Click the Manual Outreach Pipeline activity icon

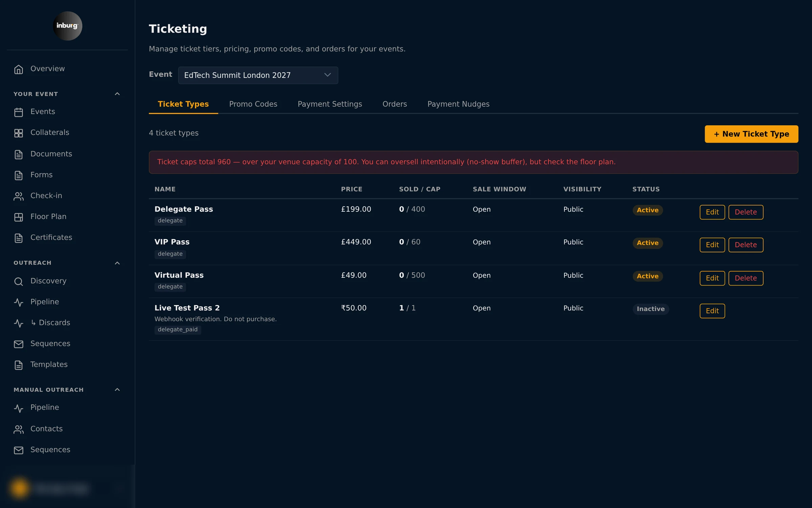click(x=19, y=408)
